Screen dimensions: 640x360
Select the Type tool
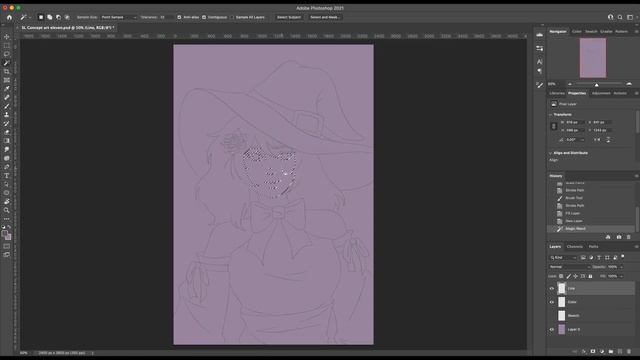tap(7, 176)
